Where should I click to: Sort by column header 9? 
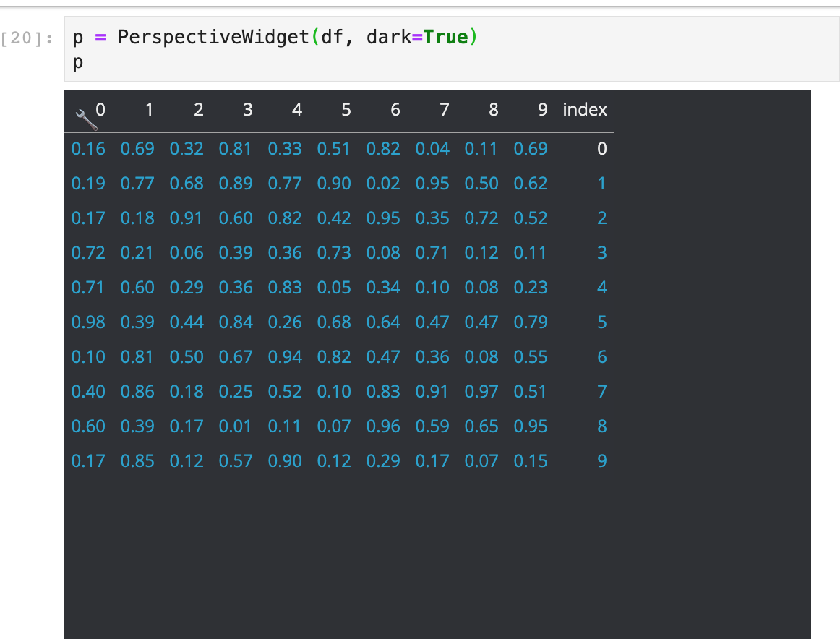(543, 110)
